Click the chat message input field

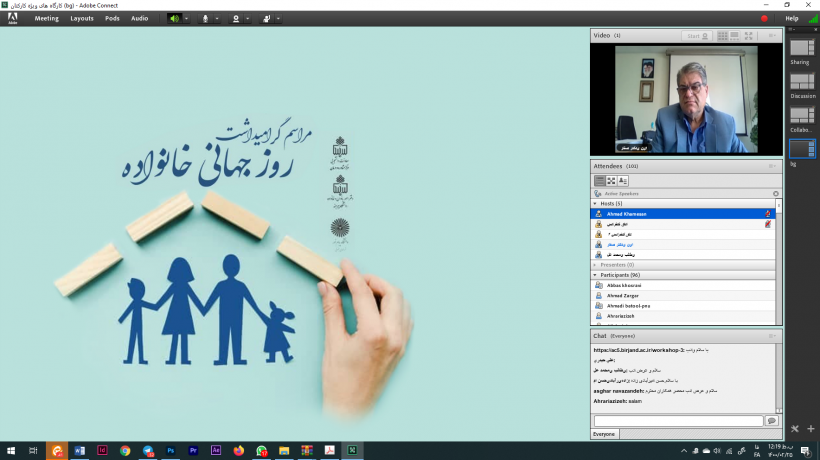coord(678,421)
